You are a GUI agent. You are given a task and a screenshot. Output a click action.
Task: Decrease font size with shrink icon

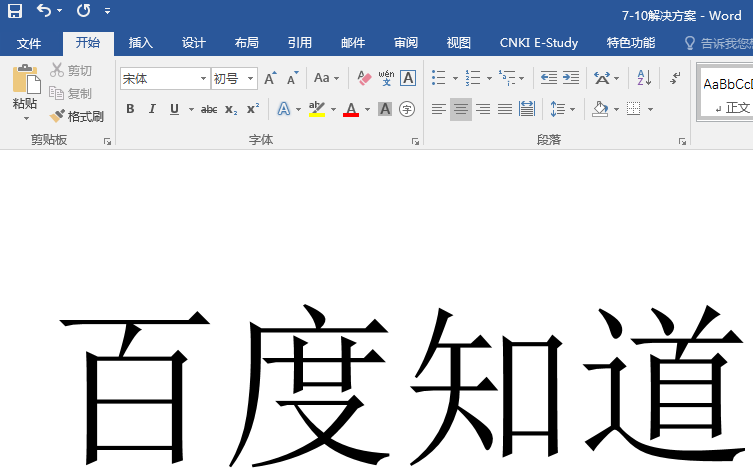point(292,78)
